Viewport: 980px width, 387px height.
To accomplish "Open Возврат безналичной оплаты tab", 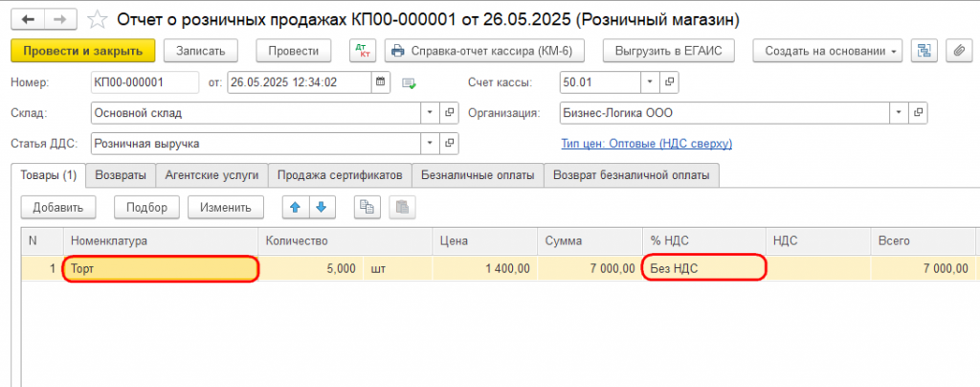I will (632, 175).
